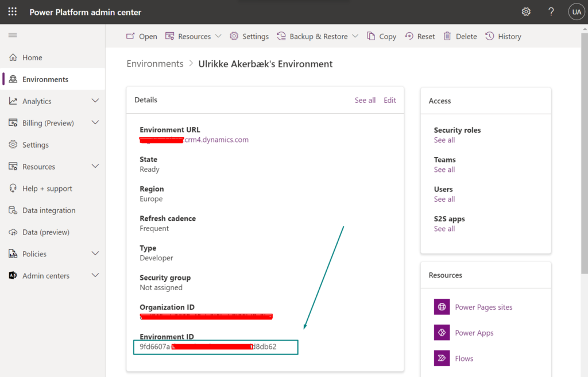This screenshot has height=377, width=588.
Task: Click the Policies icon in sidebar
Action: point(13,254)
